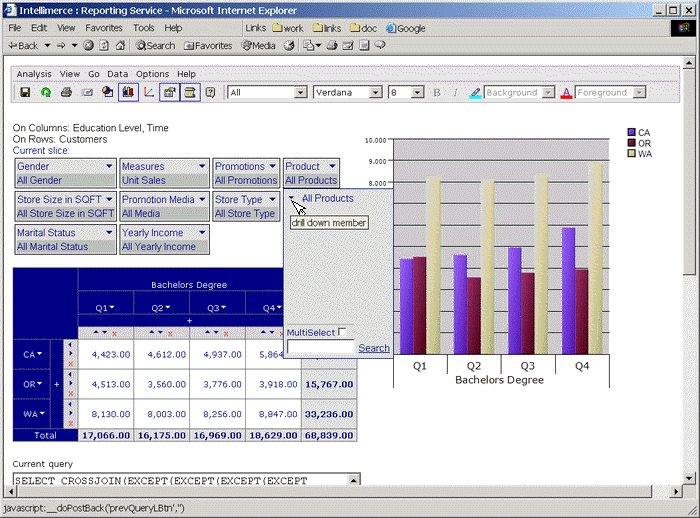This screenshot has width=700, height=518.
Task: Open the browser Favorites menu
Action: [x=104, y=28]
